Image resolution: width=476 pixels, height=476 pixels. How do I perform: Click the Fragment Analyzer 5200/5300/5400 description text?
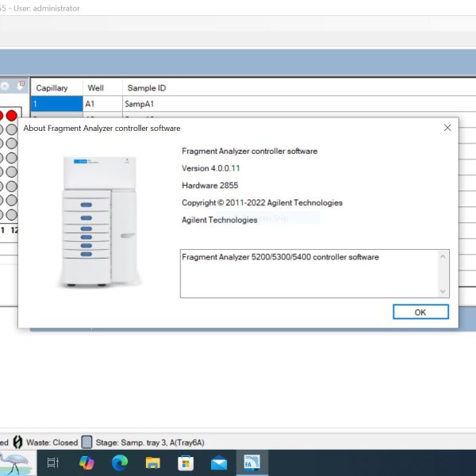pos(280,257)
